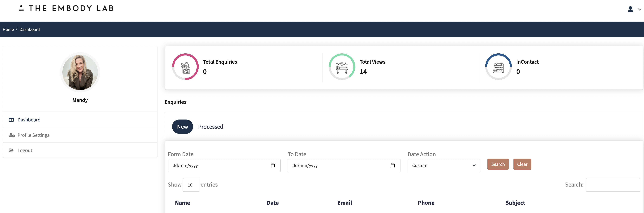The height and width of the screenshot is (213, 644).
Task: Click the Profile Settings gear-person icon
Action: [x=11, y=135]
